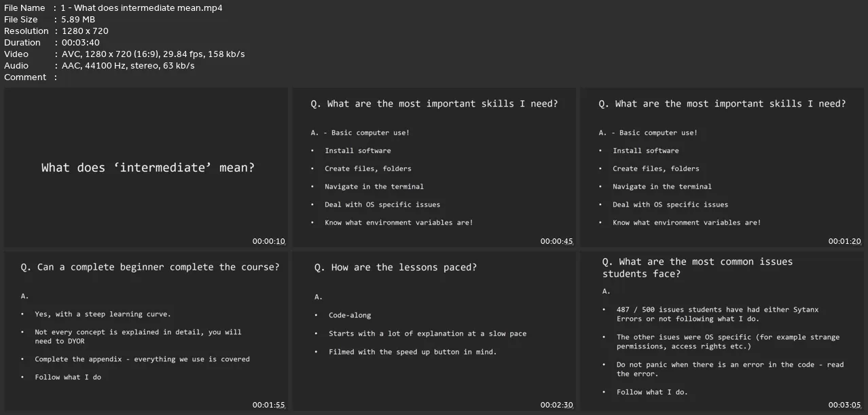The width and height of the screenshot is (868, 415).
Task: Click the AAC audio info line
Action: (x=128, y=66)
